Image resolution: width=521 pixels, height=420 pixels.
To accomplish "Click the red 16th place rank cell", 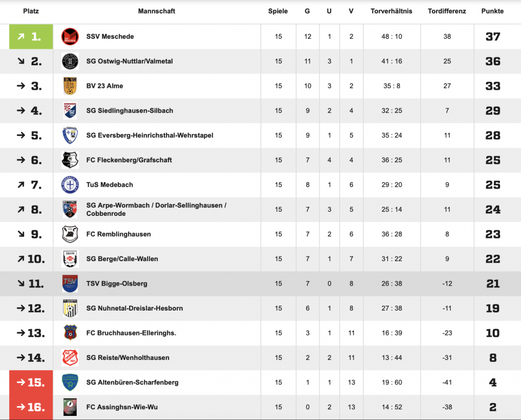I will click(31, 407).
